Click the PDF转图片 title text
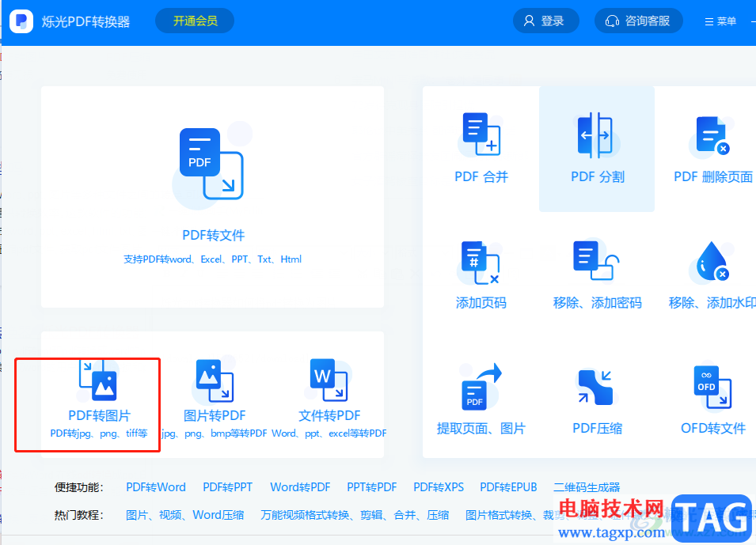The width and height of the screenshot is (756, 545). tap(99, 415)
